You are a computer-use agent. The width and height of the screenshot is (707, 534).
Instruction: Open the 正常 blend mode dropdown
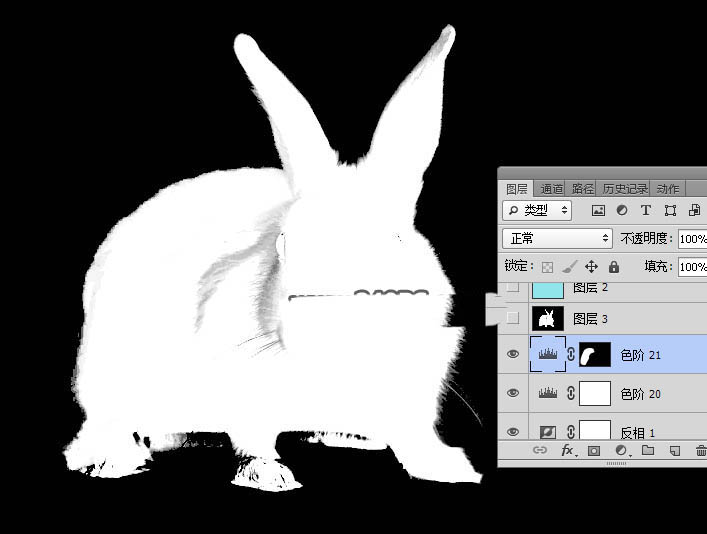click(x=559, y=239)
